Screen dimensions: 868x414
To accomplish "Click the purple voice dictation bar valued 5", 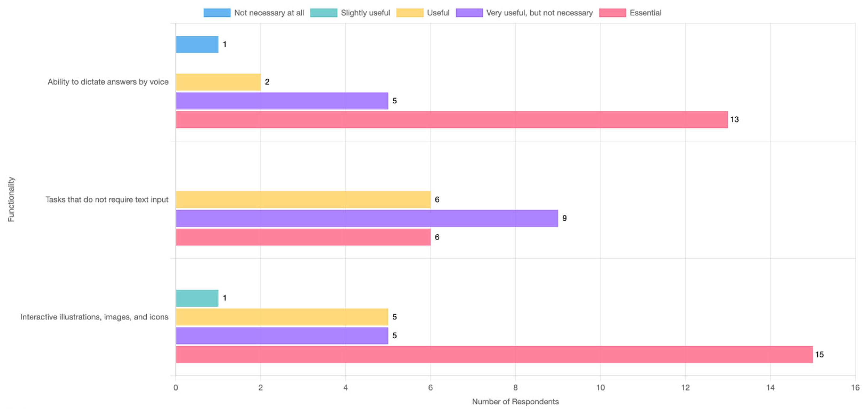I will pyautogui.click(x=282, y=101).
